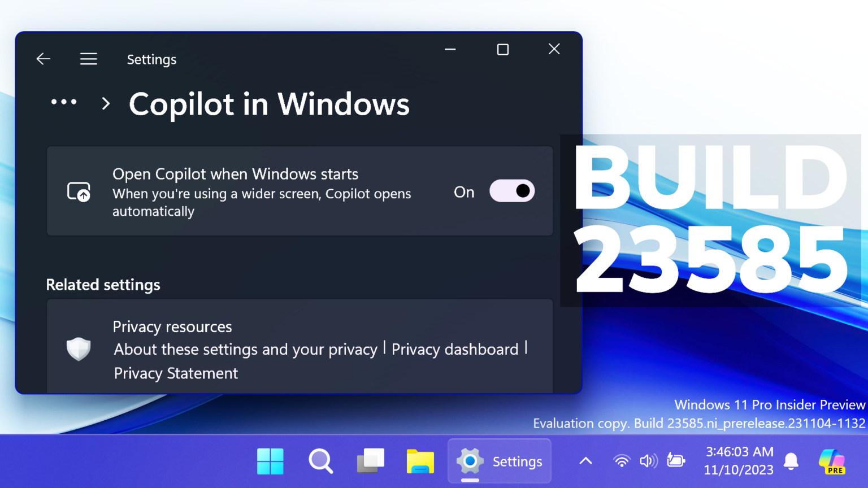Launch File Explorer from the taskbar
Image resolution: width=868 pixels, height=488 pixels.
[420, 461]
